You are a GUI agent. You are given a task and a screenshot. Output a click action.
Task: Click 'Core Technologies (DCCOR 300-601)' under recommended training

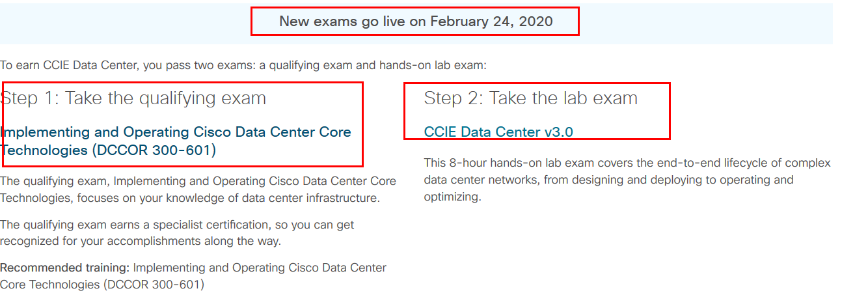102,285
